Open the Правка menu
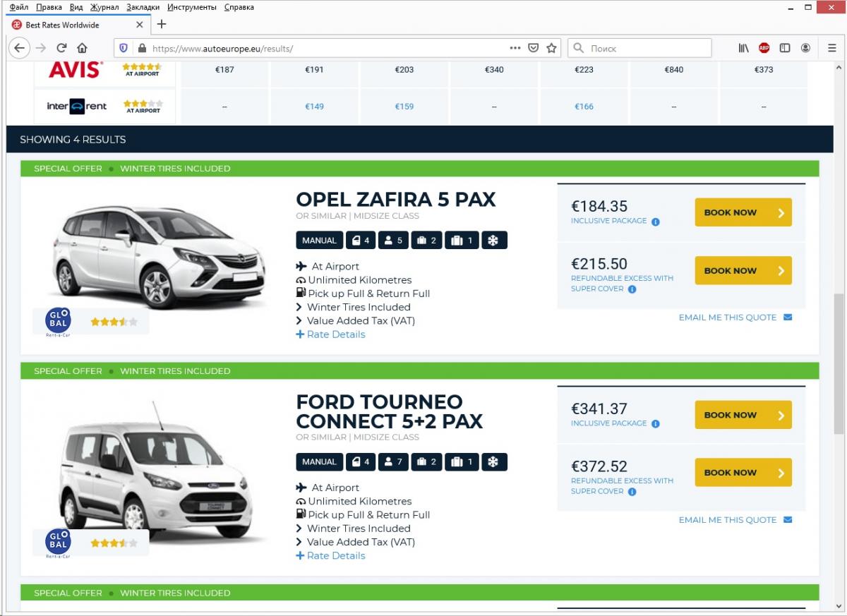This screenshot has height=616, width=847. [x=49, y=7]
